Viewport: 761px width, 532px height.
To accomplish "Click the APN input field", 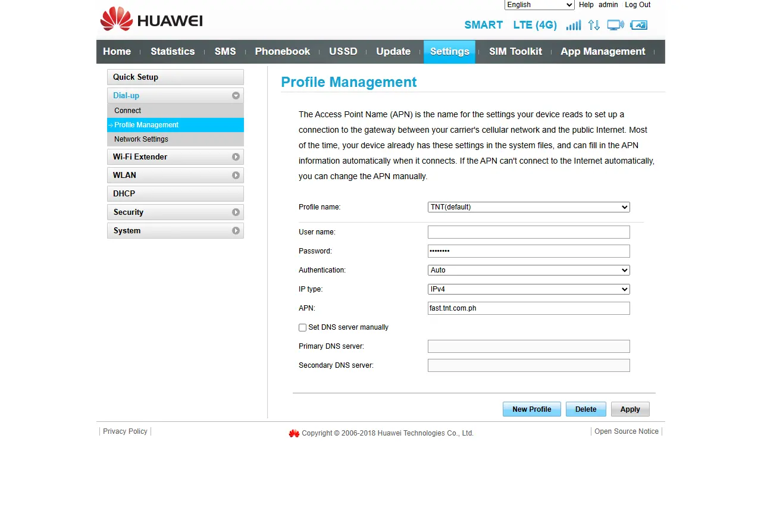I will tap(528, 308).
